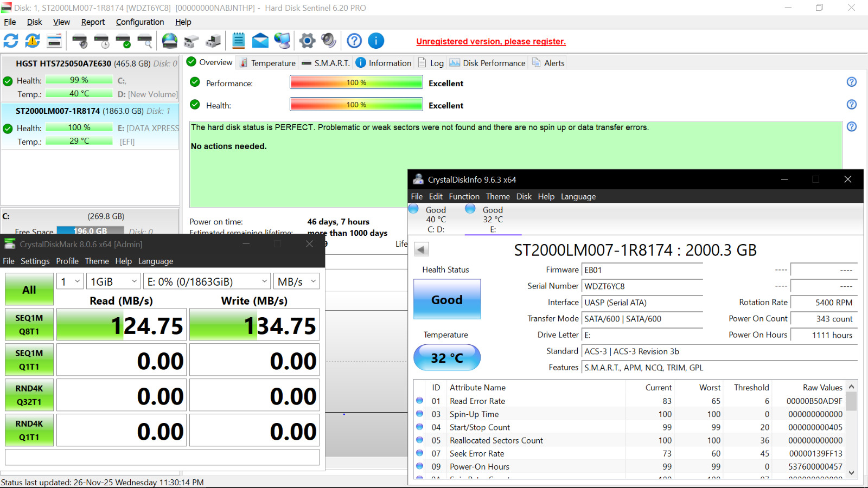Click the disk with green checkmark icon
Viewport: 868px width, 488px height.
(x=123, y=41)
